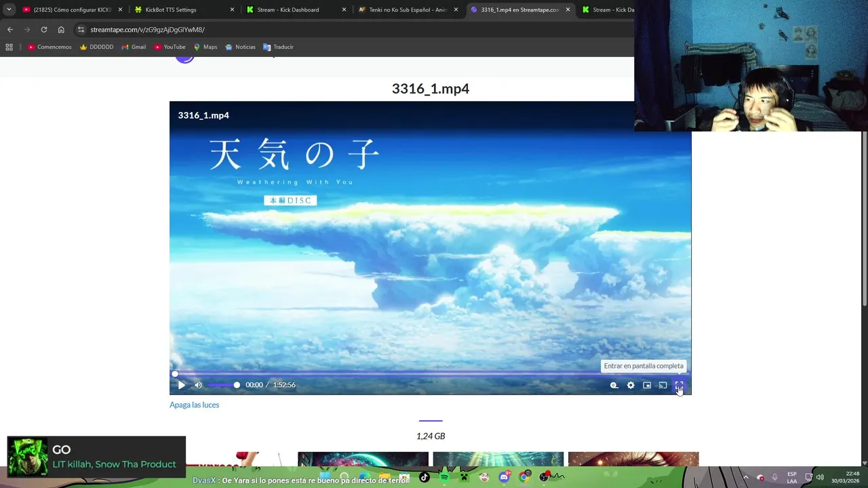Cast the video to a device

[x=663, y=385]
